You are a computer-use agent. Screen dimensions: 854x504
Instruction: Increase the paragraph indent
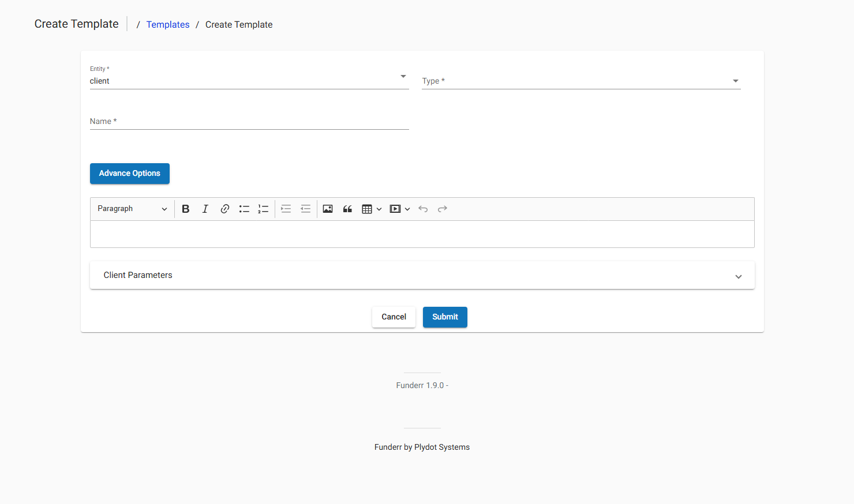(x=286, y=209)
